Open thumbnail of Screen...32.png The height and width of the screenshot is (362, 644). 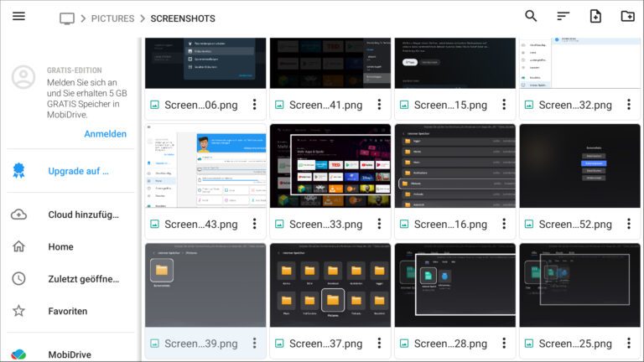click(580, 63)
